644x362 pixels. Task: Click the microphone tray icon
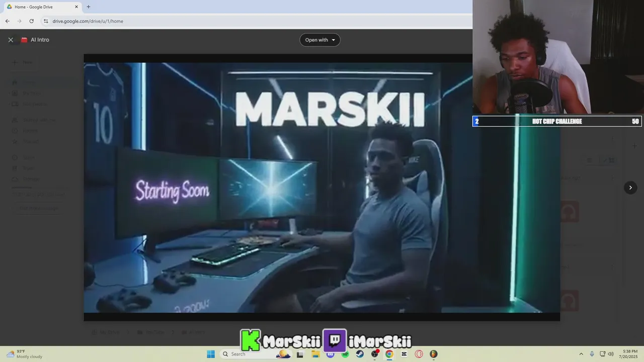(592, 354)
